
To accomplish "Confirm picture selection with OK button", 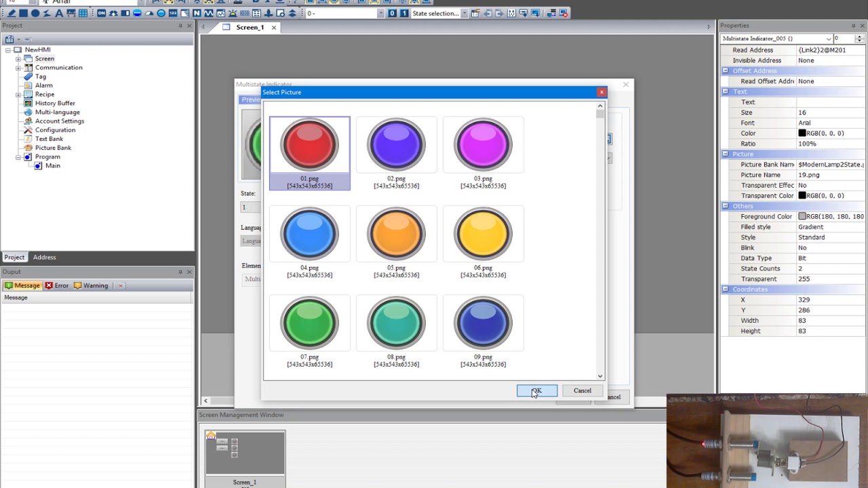I will [x=537, y=390].
